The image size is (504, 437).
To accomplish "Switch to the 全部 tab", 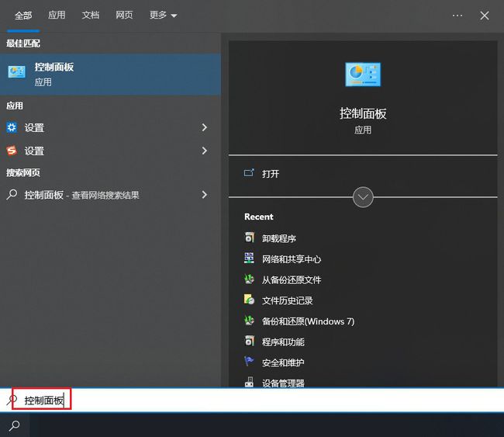I will [23, 15].
